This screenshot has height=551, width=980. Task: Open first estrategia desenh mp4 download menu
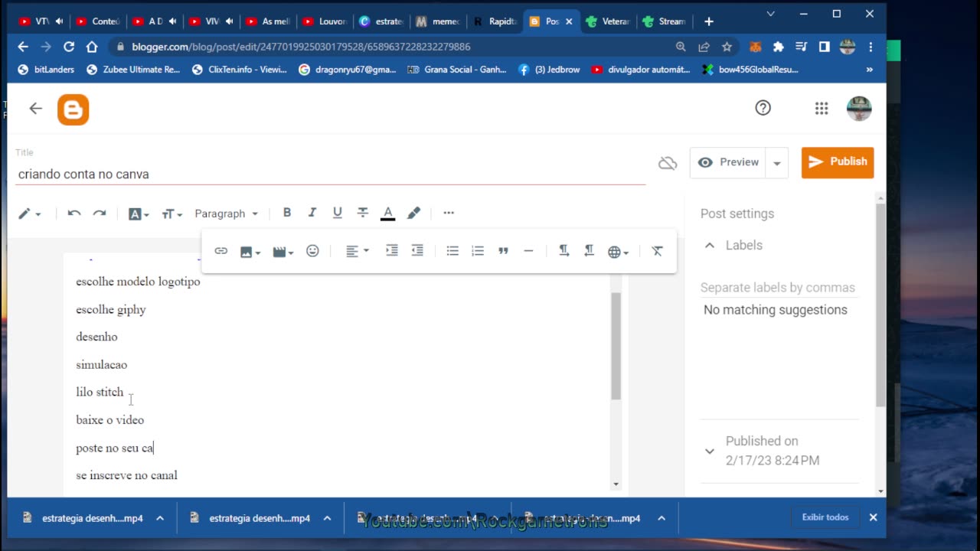pos(160,518)
